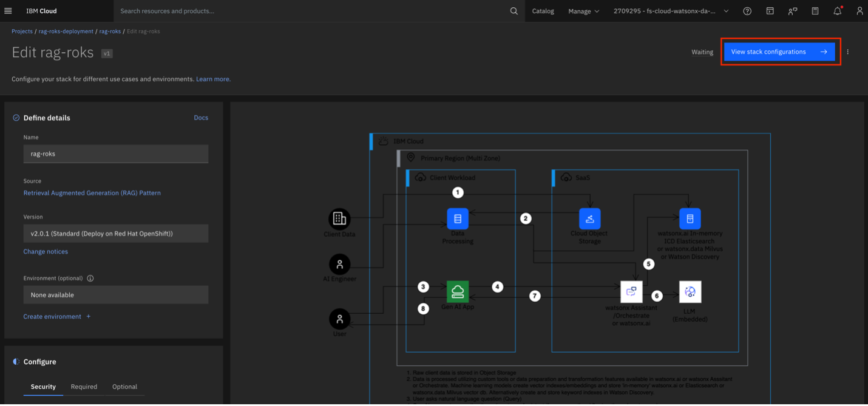Click the Name input field
Viewport: 868px width, 406px height.
(x=116, y=154)
